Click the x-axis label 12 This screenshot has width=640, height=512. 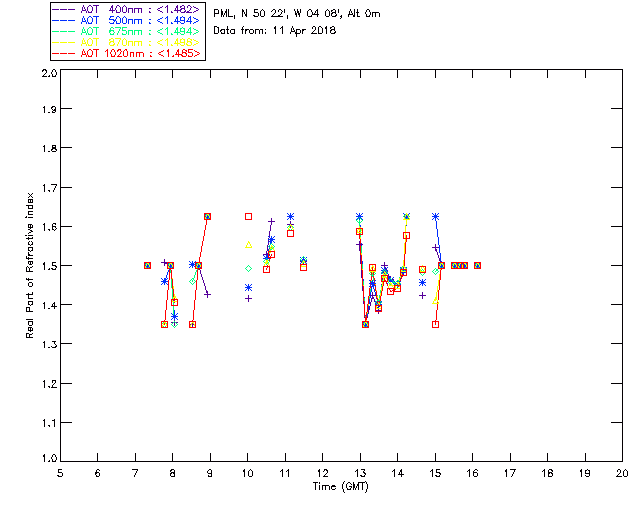(322, 473)
